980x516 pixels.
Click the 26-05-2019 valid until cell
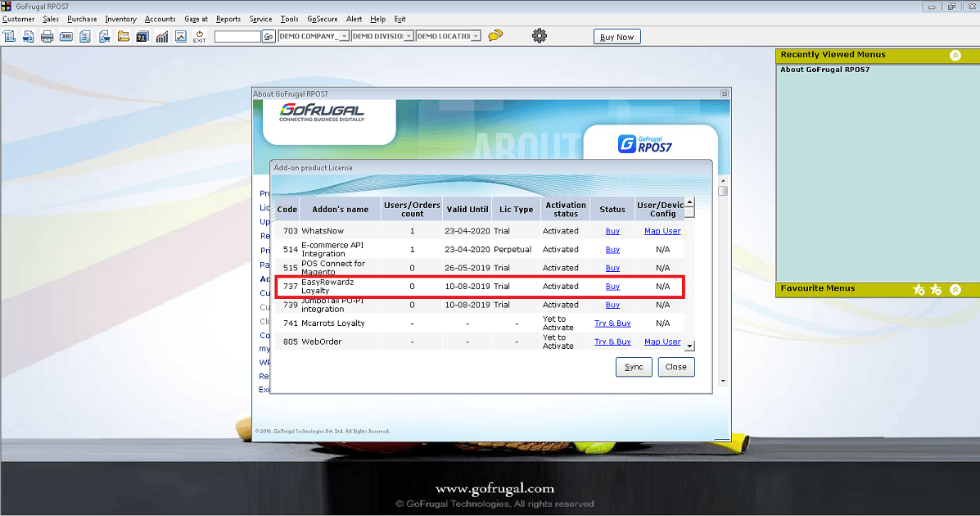pyautogui.click(x=467, y=268)
